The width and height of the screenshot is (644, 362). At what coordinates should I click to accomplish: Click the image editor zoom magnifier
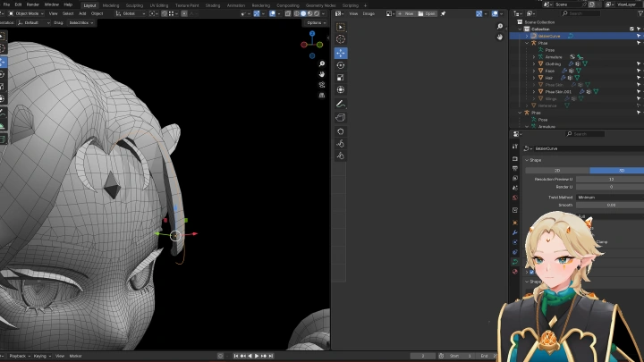click(x=500, y=27)
